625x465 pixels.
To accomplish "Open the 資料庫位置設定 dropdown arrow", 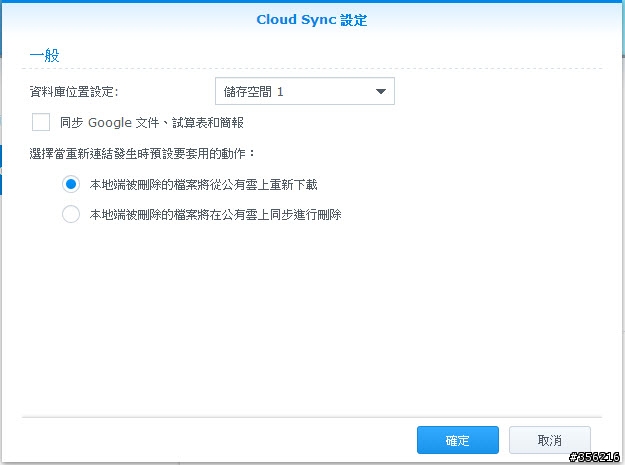I will click(381, 92).
